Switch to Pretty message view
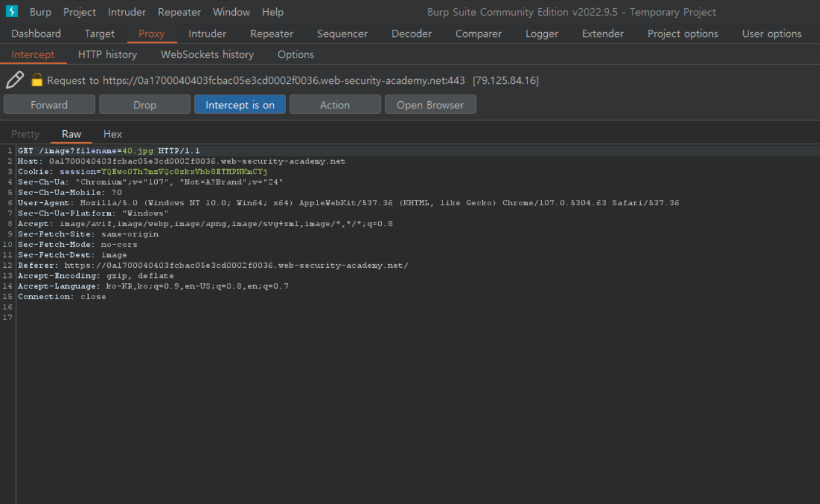Screen dimensions: 820x504 [x=26, y=134]
